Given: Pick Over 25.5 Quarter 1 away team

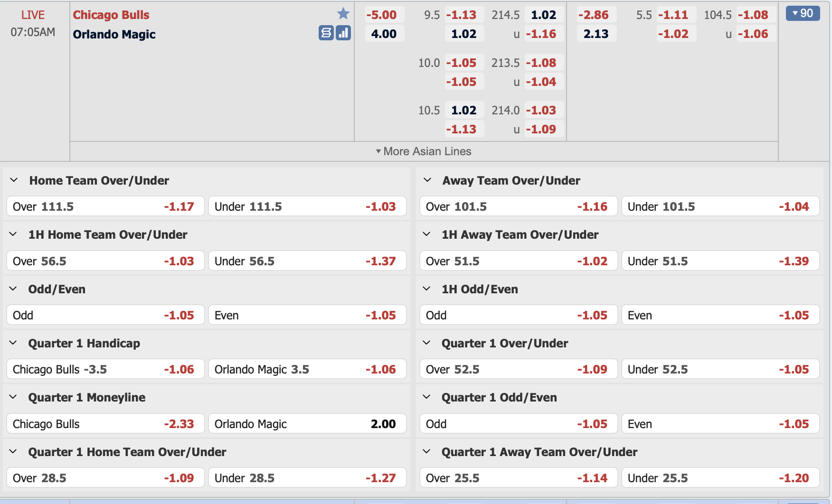Looking at the screenshot, I should (x=518, y=478).
